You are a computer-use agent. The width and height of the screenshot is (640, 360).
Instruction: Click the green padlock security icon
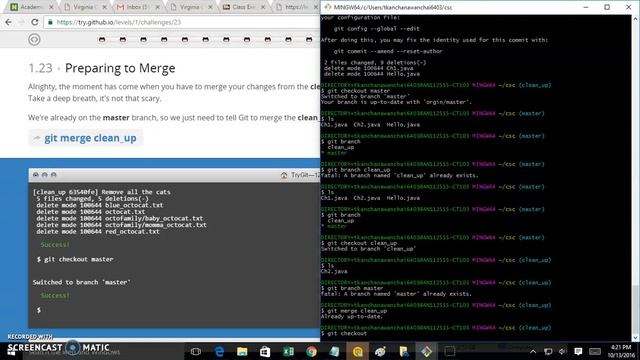[50, 22]
